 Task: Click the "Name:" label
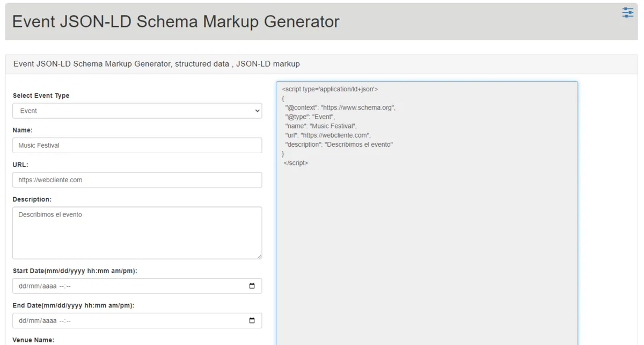[23, 130]
